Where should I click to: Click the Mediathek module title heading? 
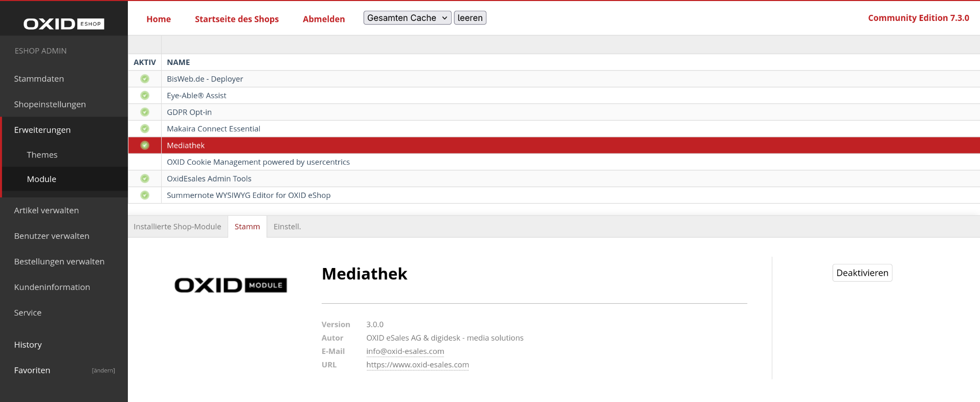(x=364, y=274)
